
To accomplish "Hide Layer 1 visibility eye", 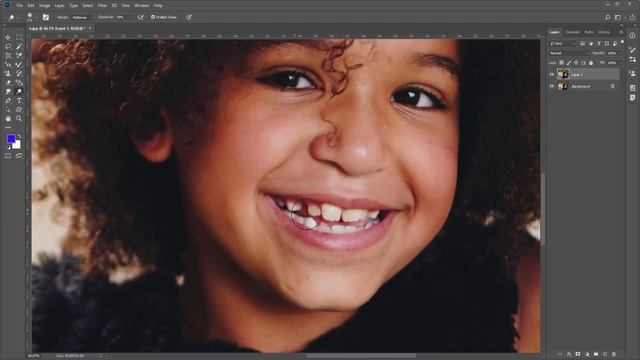I will pos(552,75).
